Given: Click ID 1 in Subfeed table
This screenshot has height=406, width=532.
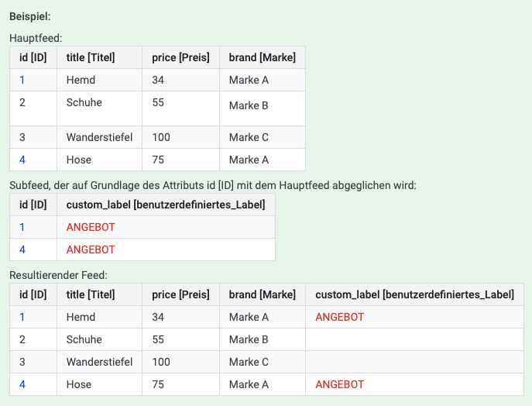Looking at the screenshot, I should coord(22,227).
